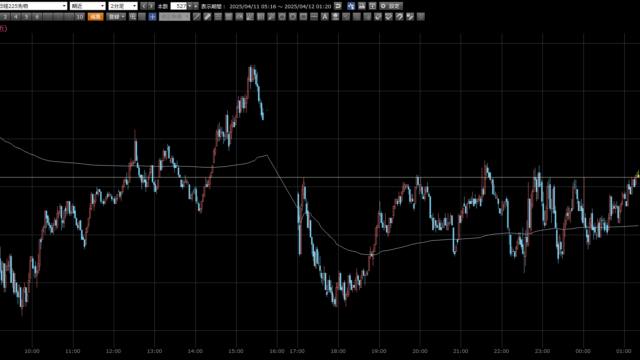This screenshot has width=640, height=360.
Task: Go to previous period with left arrow
Action: 143,6
